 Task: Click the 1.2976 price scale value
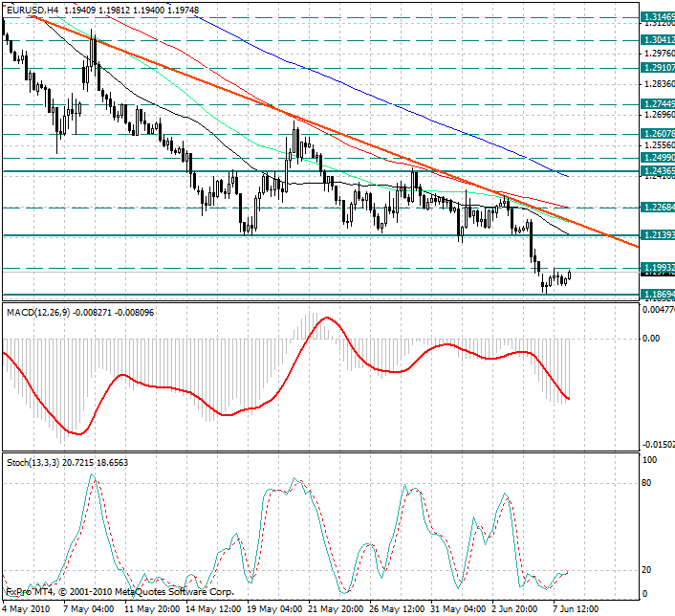pyautogui.click(x=659, y=54)
